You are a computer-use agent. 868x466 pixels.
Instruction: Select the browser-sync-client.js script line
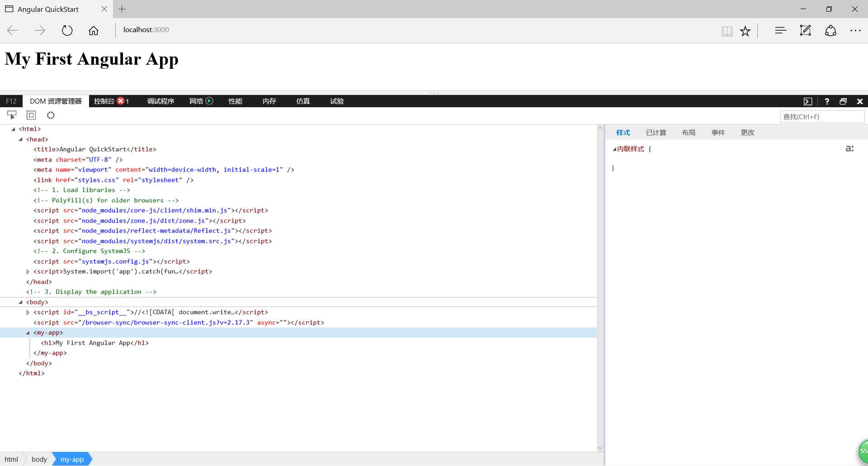(x=179, y=323)
